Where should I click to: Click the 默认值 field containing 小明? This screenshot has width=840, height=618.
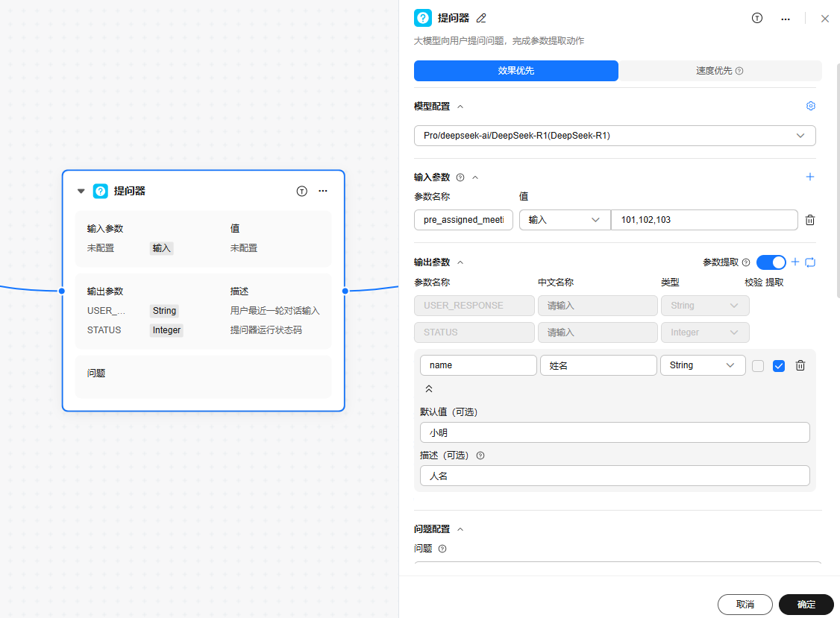tap(614, 432)
